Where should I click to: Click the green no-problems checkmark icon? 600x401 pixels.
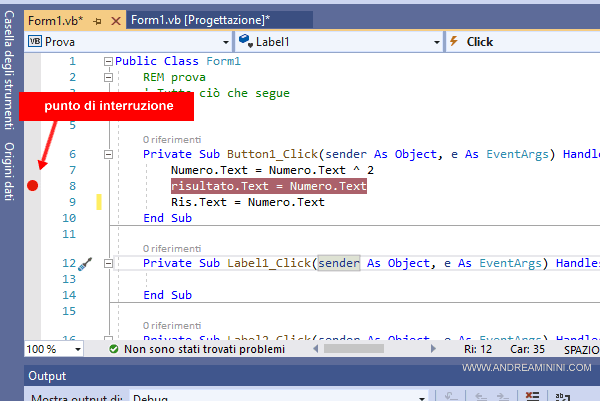(114, 349)
